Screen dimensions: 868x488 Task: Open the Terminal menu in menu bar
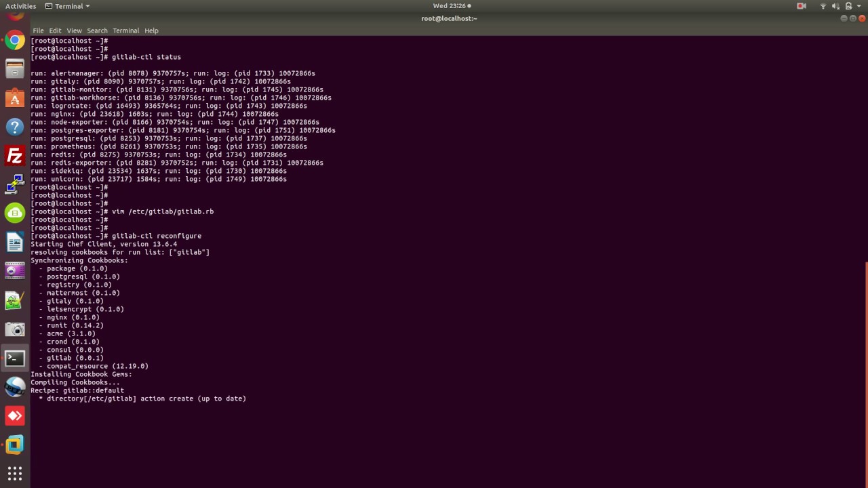[x=125, y=30]
